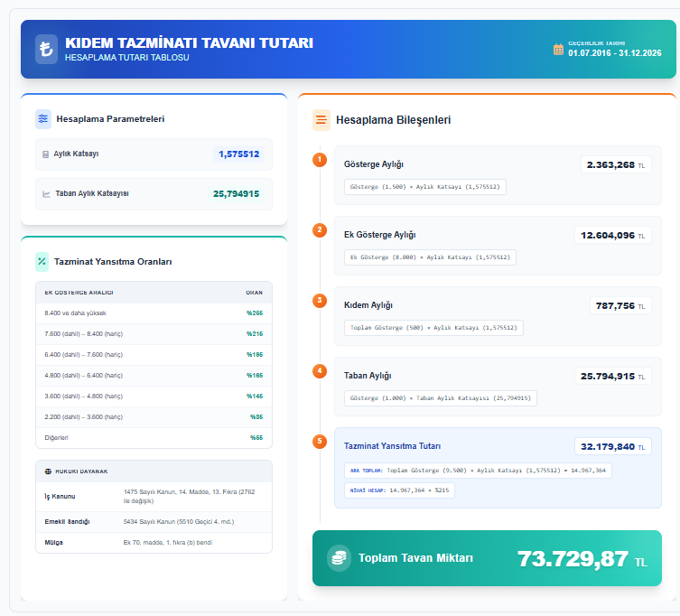
Task: Click the İş Kanunu legal basis row
Action: [154, 497]
